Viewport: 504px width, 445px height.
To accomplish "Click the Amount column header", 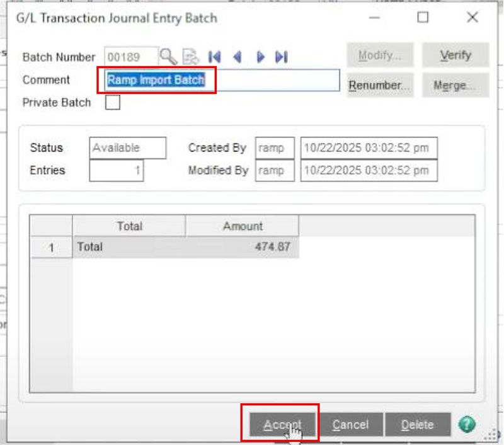I will pos(243,226).
